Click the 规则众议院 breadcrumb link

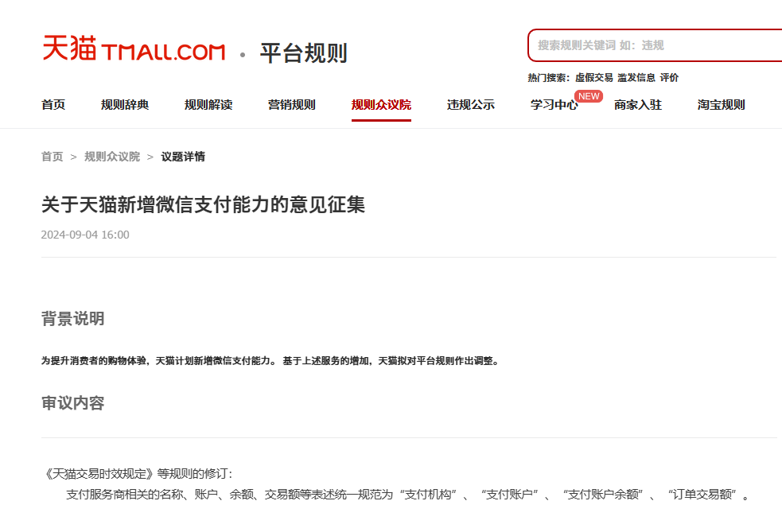(112, 157)
